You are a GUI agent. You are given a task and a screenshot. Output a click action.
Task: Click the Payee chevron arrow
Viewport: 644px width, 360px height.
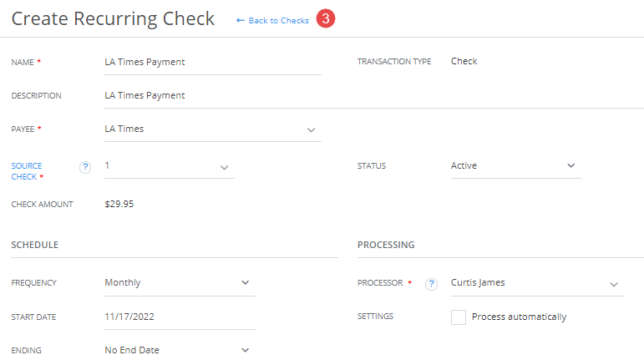[311, 130]
